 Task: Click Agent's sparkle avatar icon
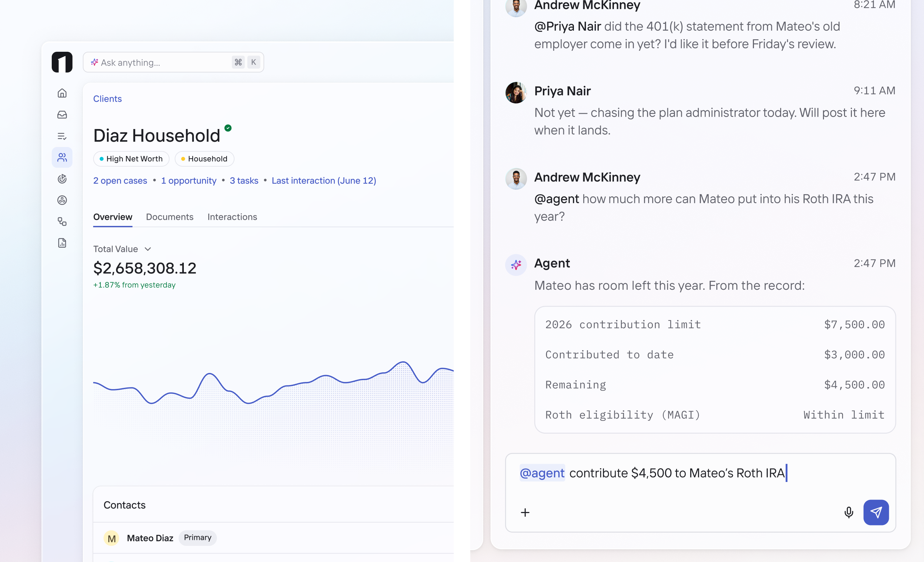516,265
